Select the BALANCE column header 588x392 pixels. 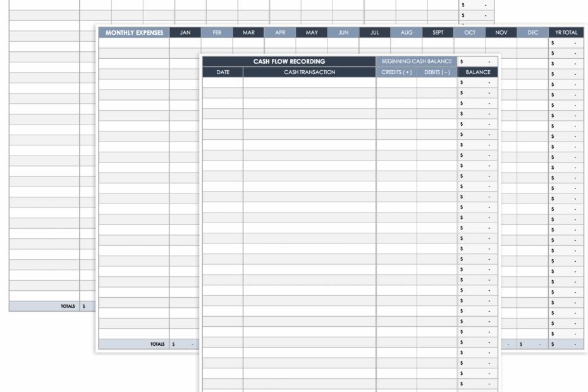tap(477, 72)
